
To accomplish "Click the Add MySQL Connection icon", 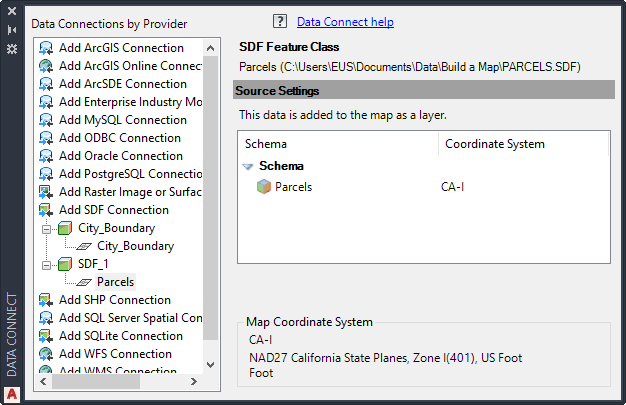I will [x=46, y=120].
